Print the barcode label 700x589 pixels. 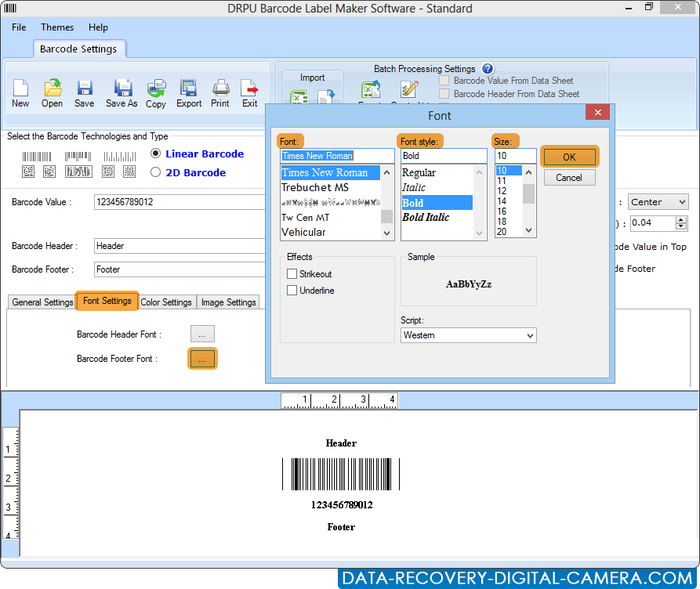pos(219,92)
